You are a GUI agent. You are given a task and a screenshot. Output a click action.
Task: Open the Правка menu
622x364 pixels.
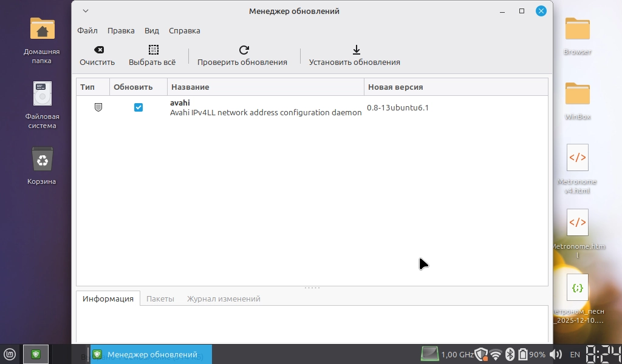(x=121, y=30)
